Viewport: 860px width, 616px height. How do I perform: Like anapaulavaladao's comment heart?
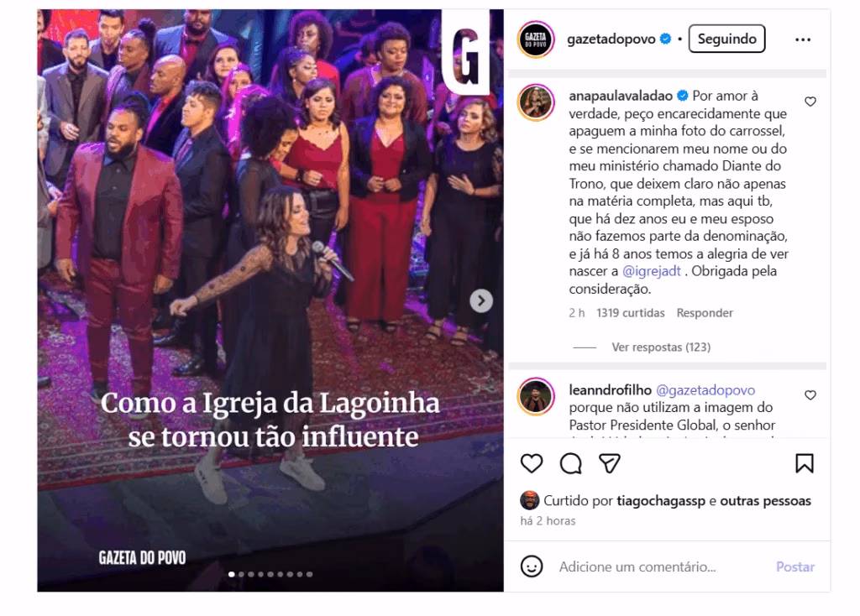pyautogui.click(x=810, y=102)
